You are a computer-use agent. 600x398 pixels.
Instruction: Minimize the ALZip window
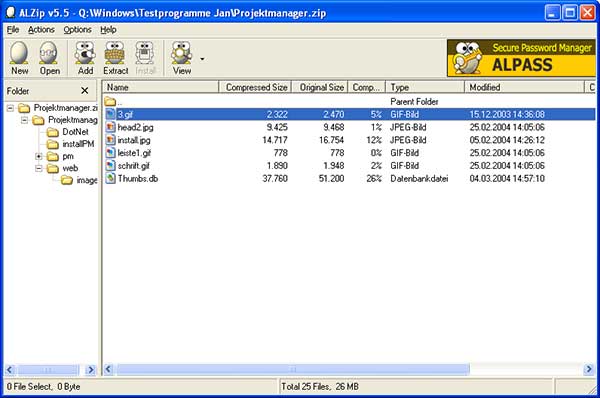(x=552, y=13)
